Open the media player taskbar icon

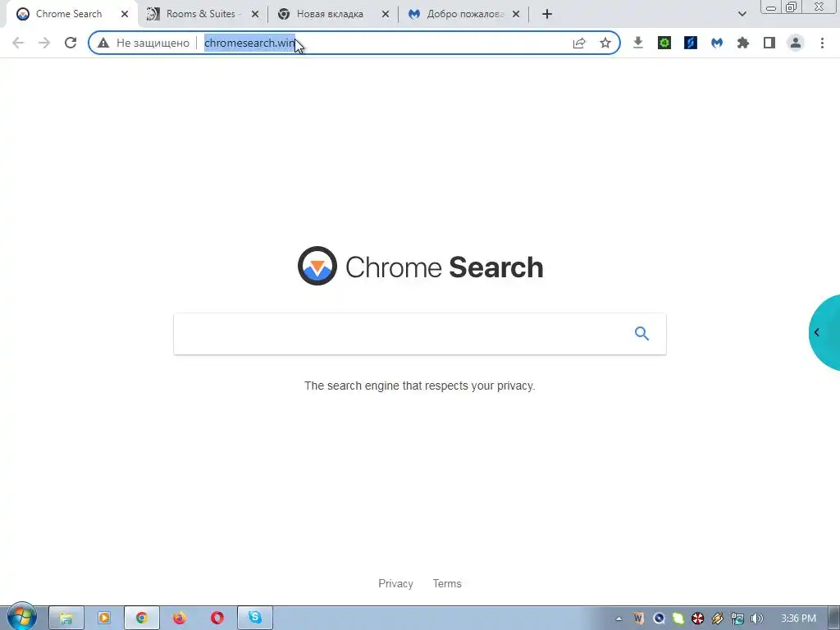click(104, 618)
